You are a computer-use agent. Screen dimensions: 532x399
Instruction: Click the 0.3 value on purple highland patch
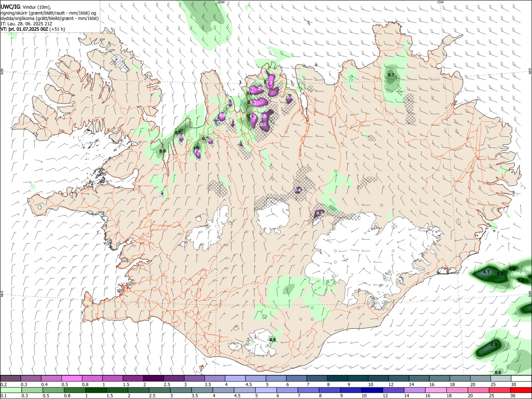pos(320,213)
